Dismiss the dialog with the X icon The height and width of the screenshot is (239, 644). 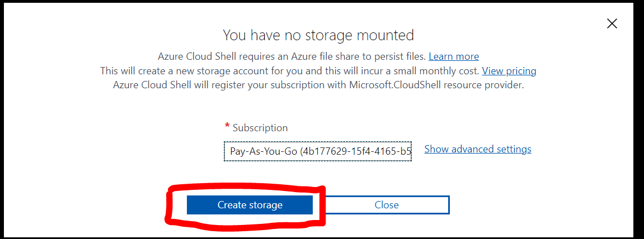tap(612, 23)
